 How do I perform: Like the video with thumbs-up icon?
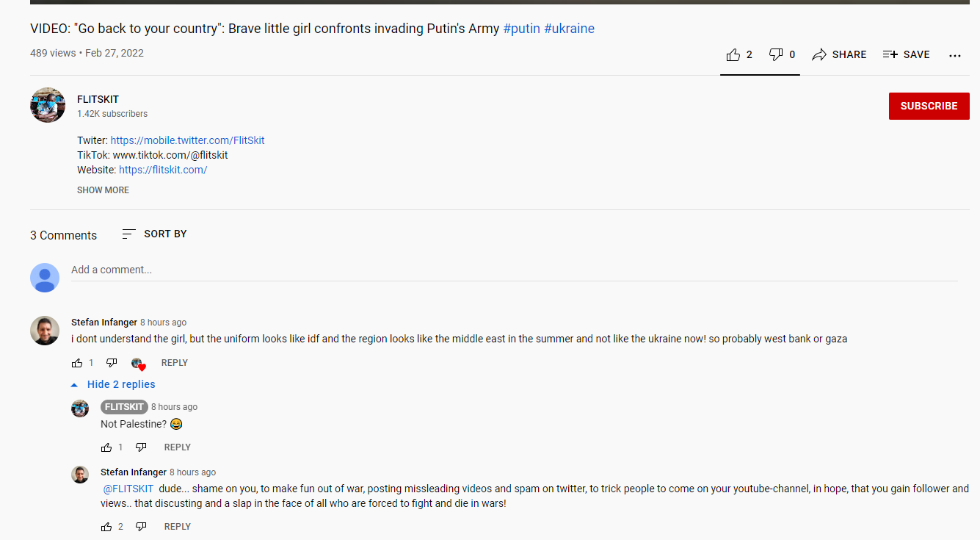(733, 54)
